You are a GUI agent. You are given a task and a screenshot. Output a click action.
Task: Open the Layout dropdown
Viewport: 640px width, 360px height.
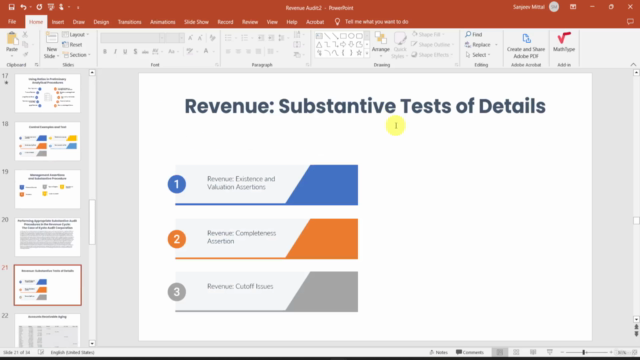tap(76, 35)
